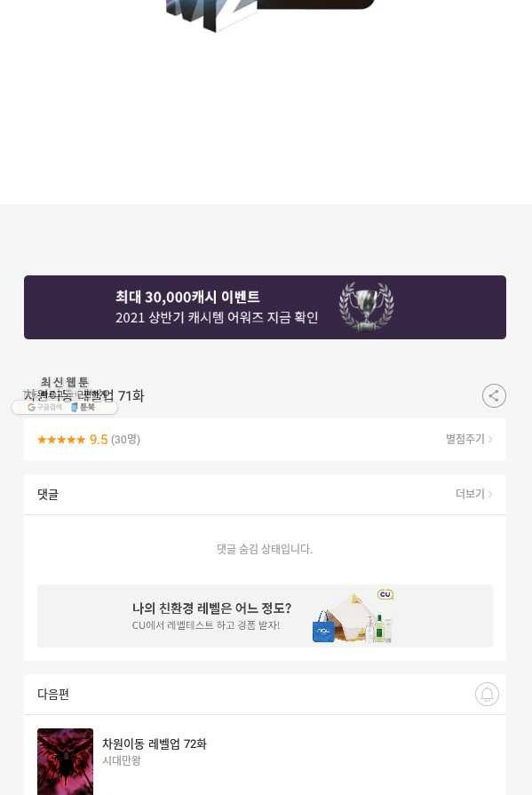This screenshot has height=795, width=532.
Task: Click the tent image in CU ad
Action: tap(350, 616)
